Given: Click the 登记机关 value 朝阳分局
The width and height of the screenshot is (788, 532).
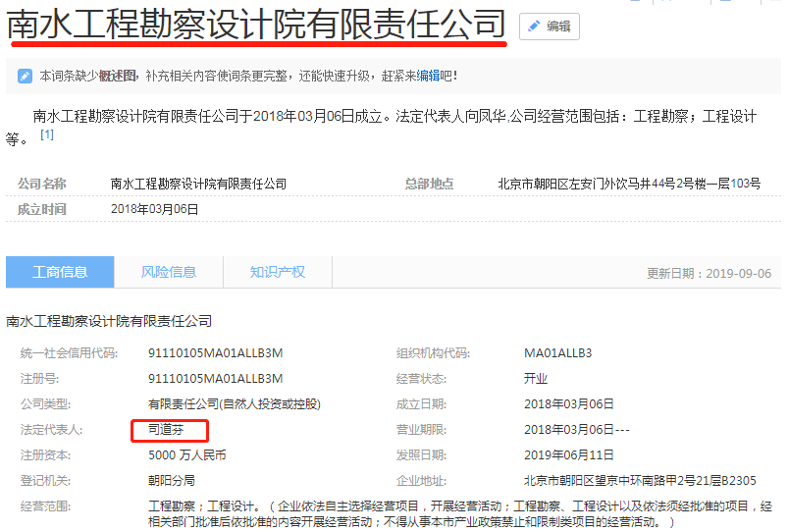Looking at the screenshot, I should coord(171,481).
